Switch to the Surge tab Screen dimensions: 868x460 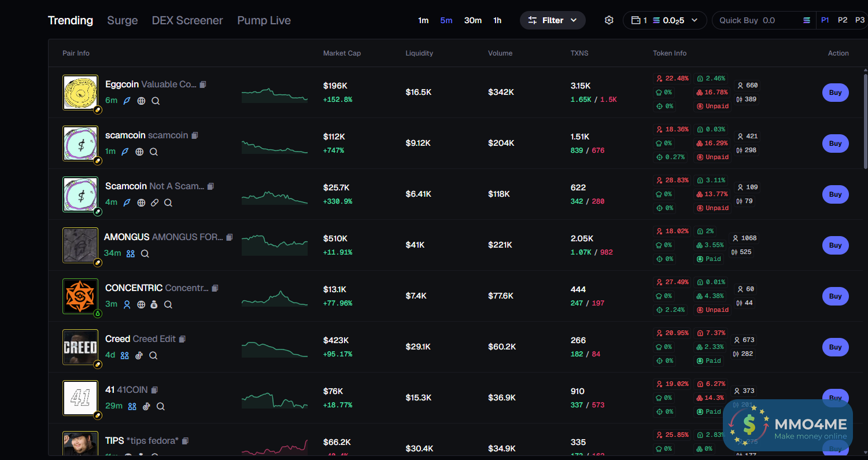tap(123, 20)
